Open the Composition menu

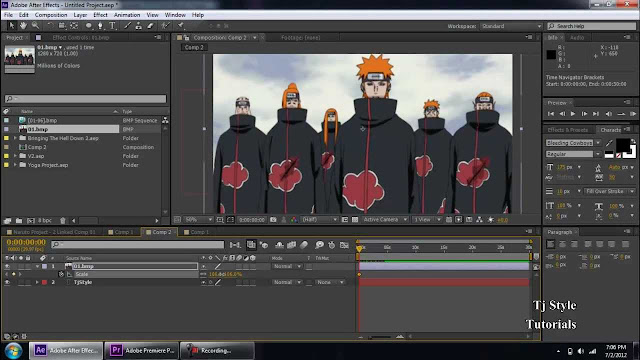tap(51, 15)
